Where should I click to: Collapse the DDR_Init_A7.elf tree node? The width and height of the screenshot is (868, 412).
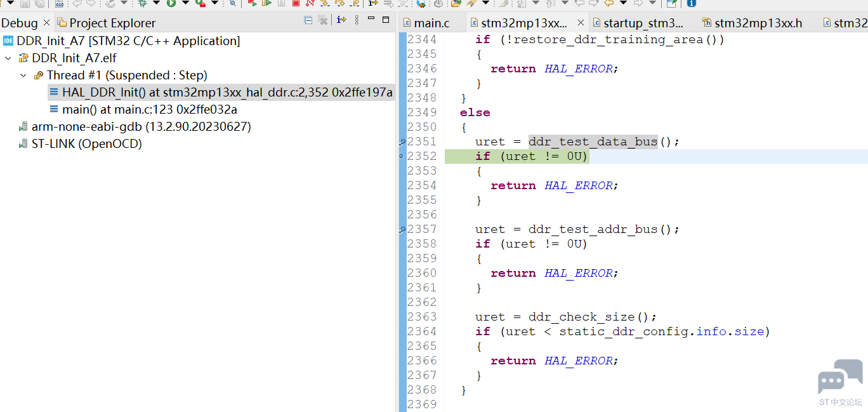point(8,58)
